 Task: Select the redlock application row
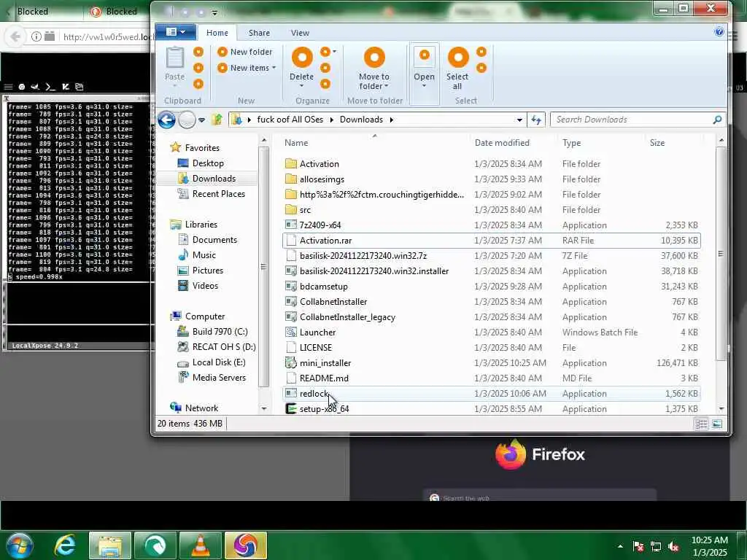point(492,393)
